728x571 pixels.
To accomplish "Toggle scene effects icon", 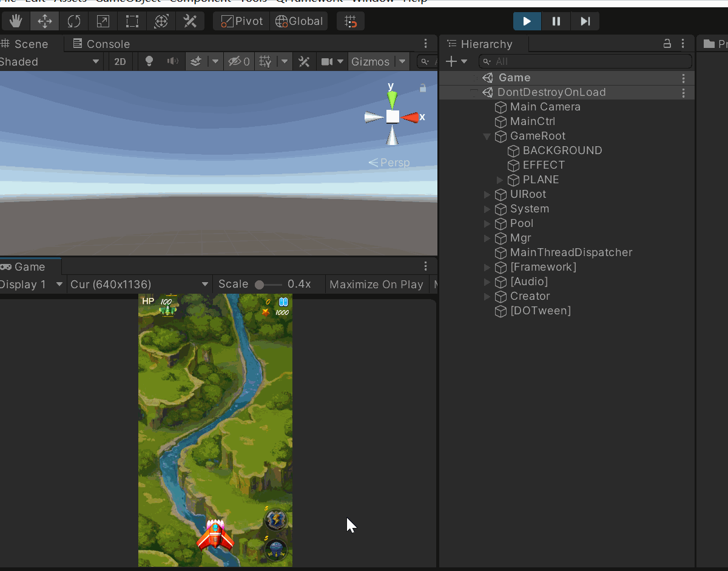I will (196, 61).
